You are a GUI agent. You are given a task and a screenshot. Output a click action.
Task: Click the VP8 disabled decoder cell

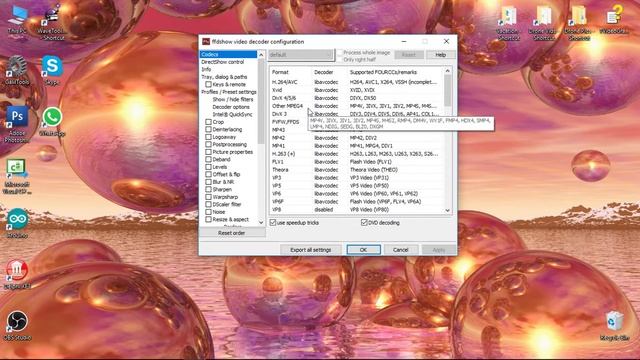point(324,209)
